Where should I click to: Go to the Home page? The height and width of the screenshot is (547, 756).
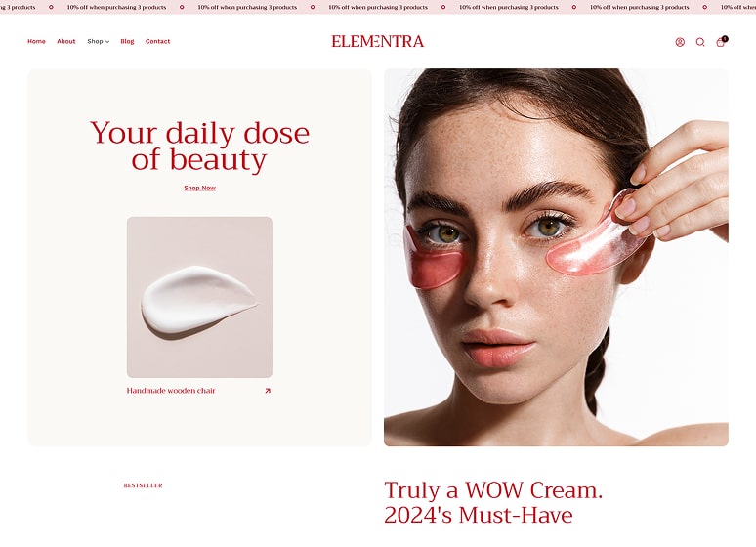tap(36, 41)
